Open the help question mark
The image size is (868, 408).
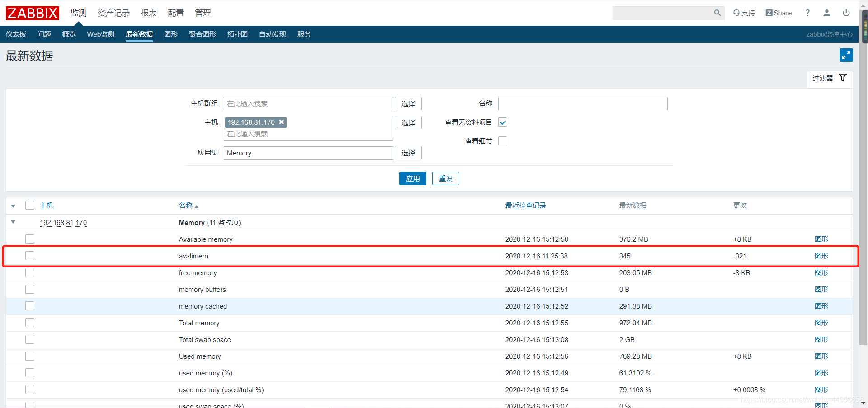click(807, 13)
